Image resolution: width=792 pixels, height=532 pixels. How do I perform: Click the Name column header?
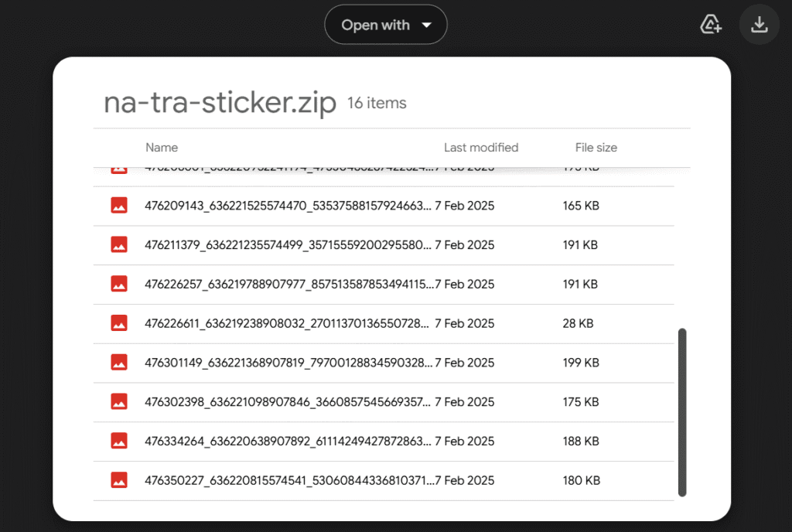click(162, 148)
